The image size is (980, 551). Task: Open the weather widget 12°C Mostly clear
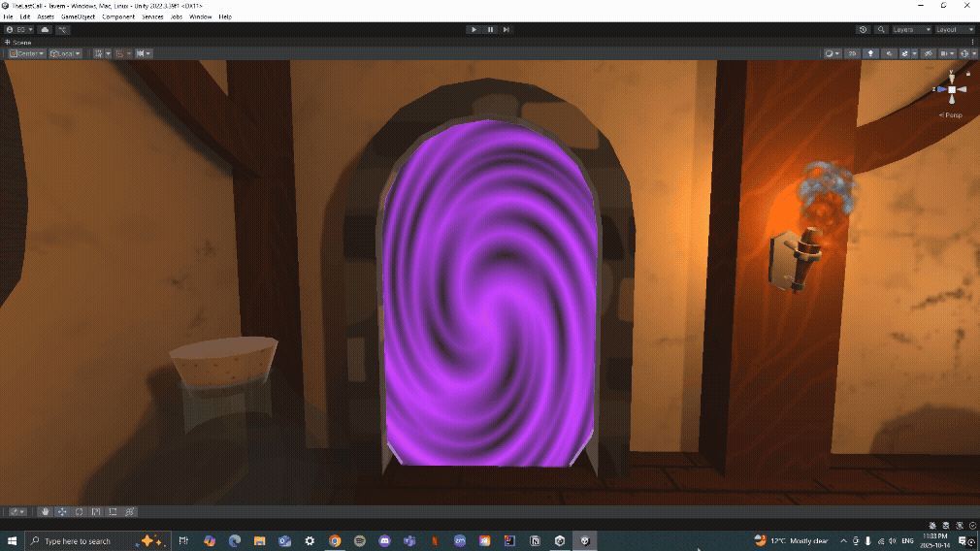[x=791, y=541]
